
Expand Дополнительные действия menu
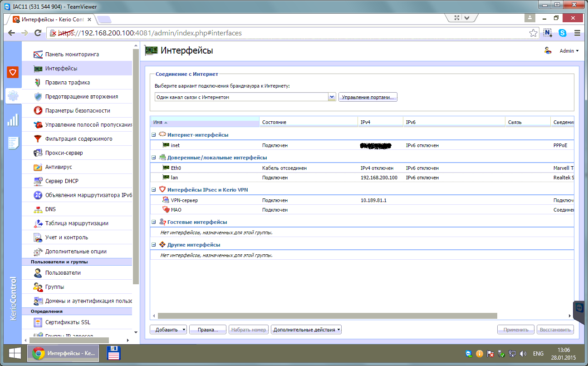pos(306,330)
